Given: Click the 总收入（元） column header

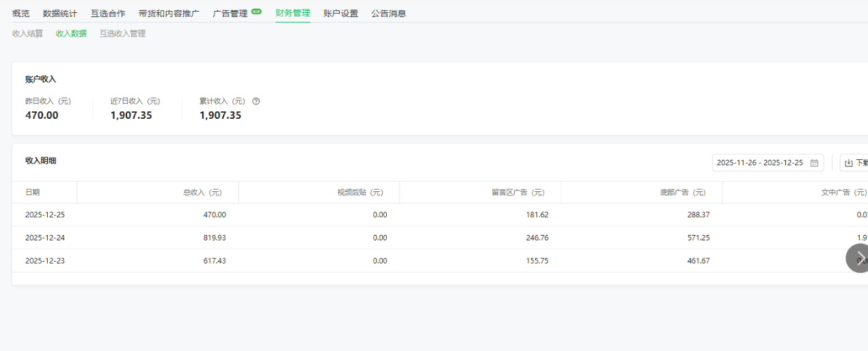Looking at the screenshot, I should tap(202, 193).
